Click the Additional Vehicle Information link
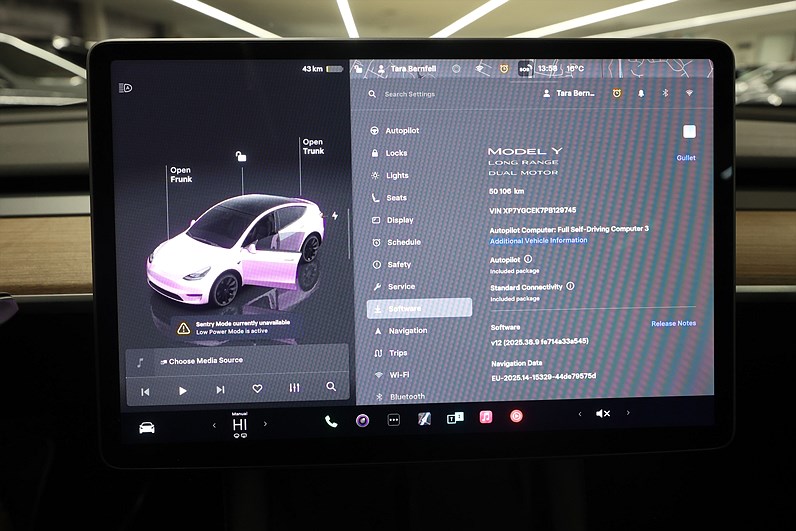Screen dimensions: 796x531 (x=538, y=241)
